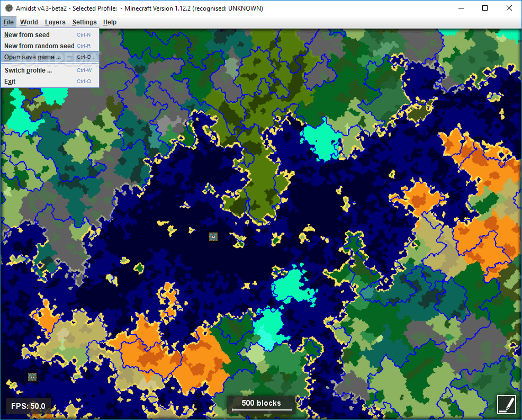522x420 pixels.
Task: Click the Amidst app icon in the title bar
Action: pyautogui.click(x=9, y=8)
